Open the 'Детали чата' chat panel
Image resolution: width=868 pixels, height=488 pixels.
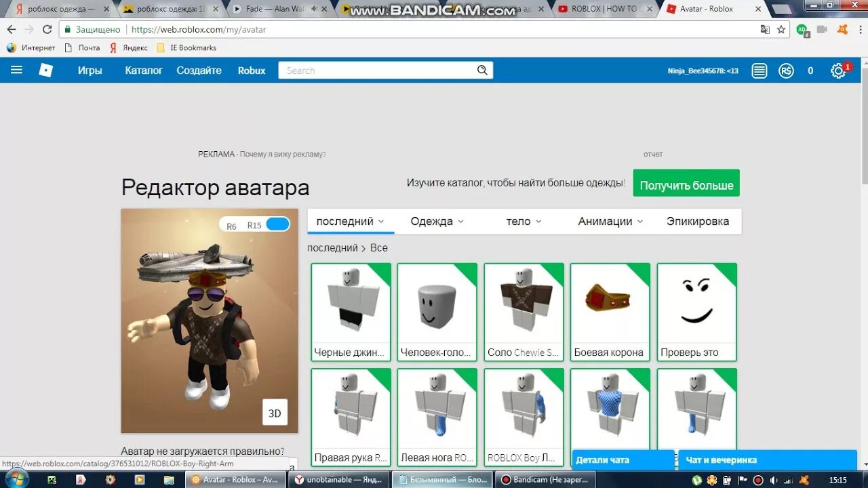pos(623,460)
